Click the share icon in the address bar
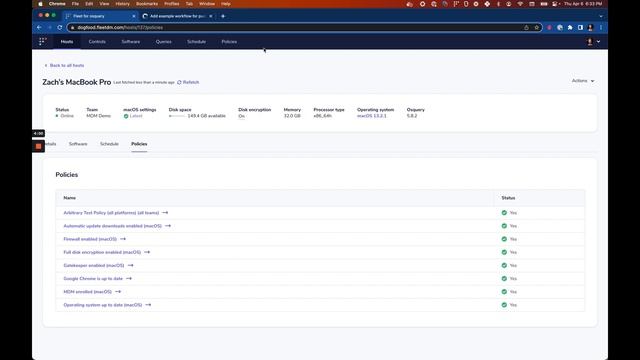 pos(526,27)
